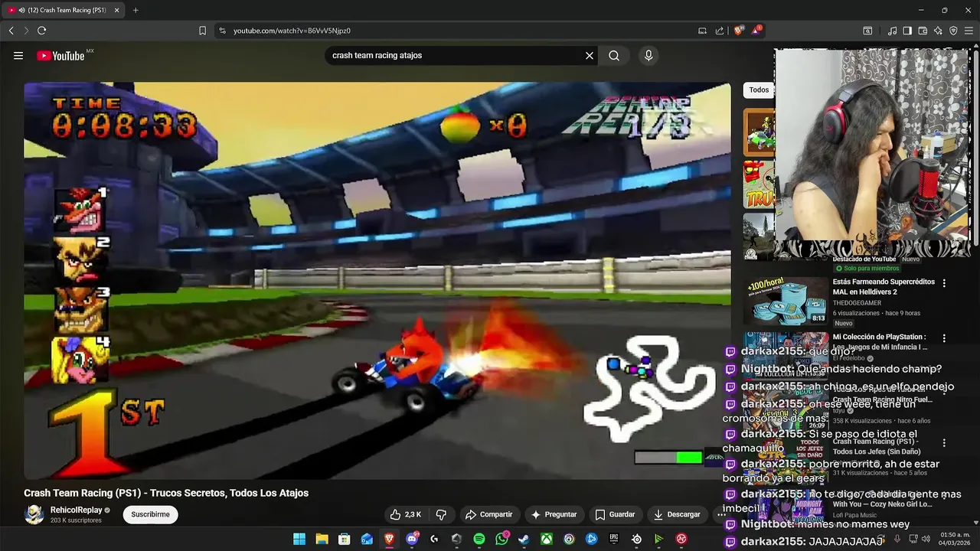Image resolution: width=980 pixels, height=551 pixels.
Task: Open site information icon beside URL
Action: pos(222,31)
